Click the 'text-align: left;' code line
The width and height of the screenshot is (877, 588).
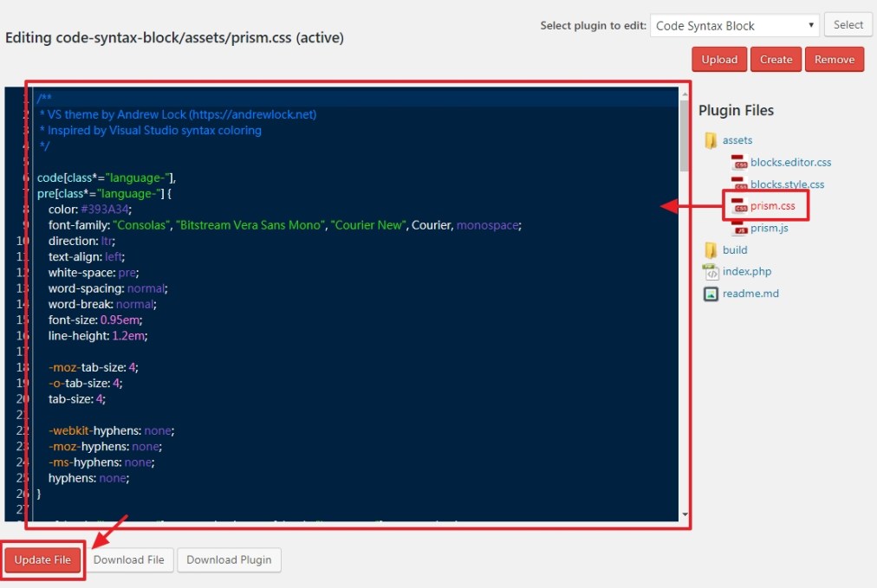coord(87,256)
